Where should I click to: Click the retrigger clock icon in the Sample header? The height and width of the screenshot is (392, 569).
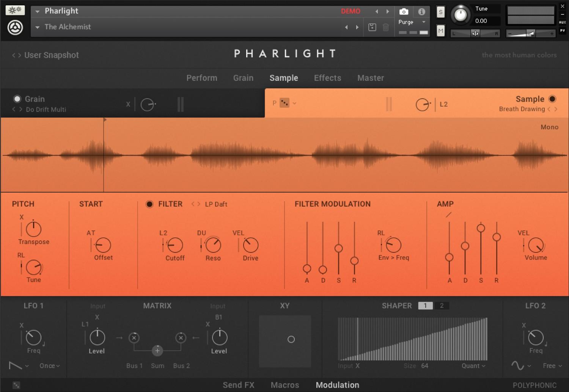[x=422, y=104]
